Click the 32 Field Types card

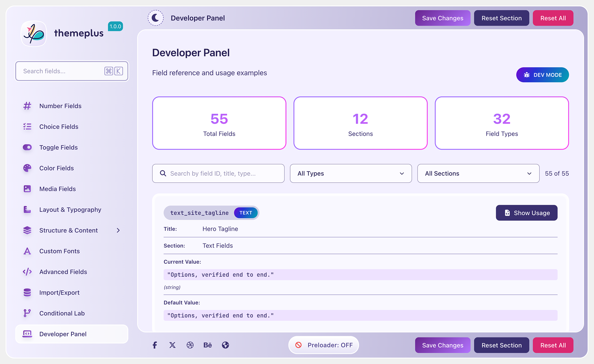pos(502,123)
